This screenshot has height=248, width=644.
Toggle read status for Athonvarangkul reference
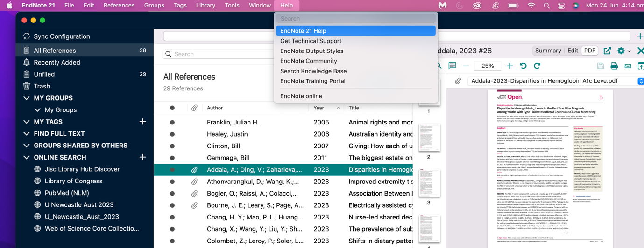[x=172, y=182]
